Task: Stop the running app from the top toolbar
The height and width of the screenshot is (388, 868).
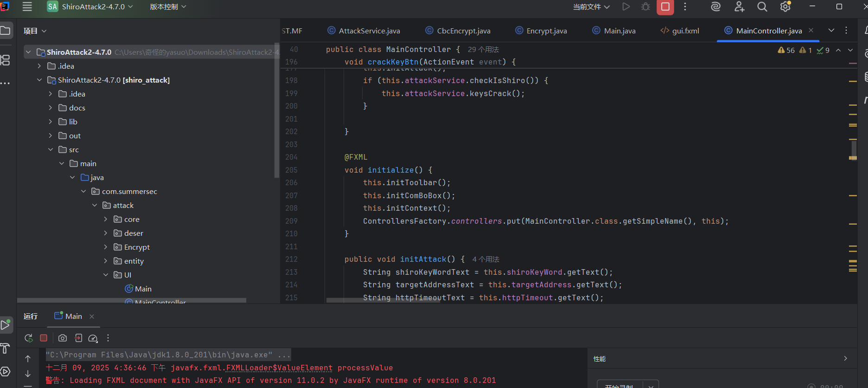Action: pos(665,7)
